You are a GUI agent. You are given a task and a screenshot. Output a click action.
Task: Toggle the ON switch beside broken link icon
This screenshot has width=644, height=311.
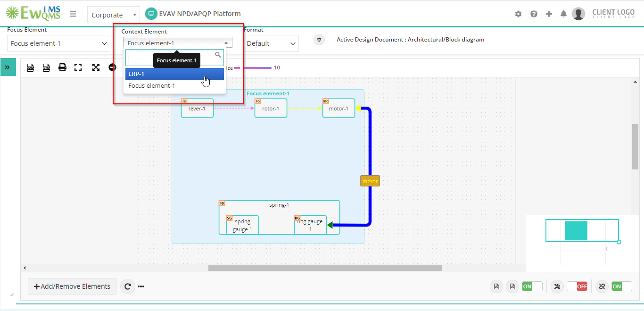coord(622,286)
